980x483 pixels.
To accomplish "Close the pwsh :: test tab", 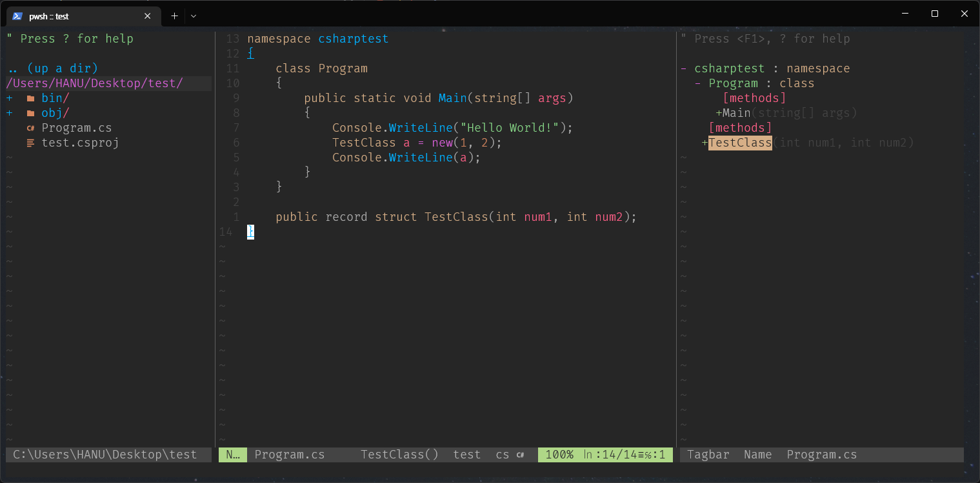I will click(x=148, y=16).
